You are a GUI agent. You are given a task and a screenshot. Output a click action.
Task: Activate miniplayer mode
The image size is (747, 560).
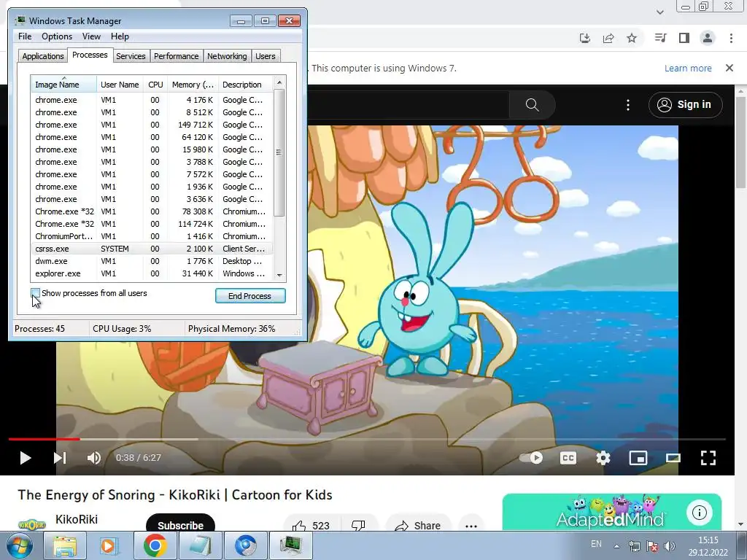tap(638, 458)
